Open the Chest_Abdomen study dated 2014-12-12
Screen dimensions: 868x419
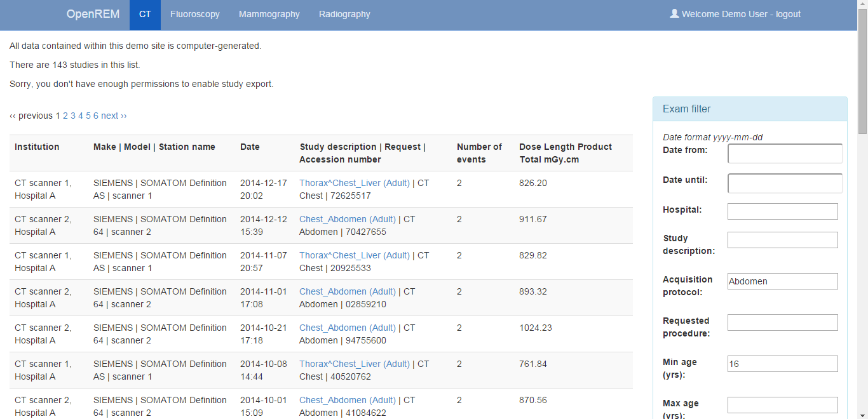[347, 219]
